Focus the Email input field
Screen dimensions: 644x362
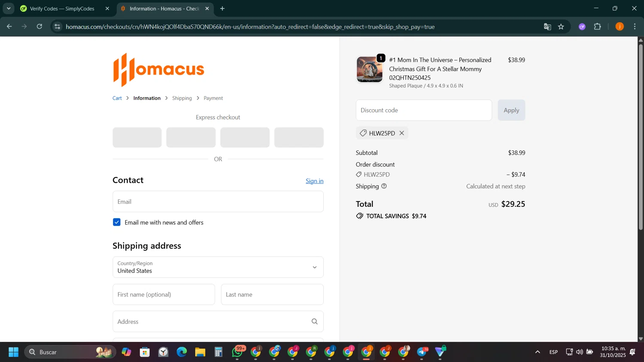click(218, 202)
